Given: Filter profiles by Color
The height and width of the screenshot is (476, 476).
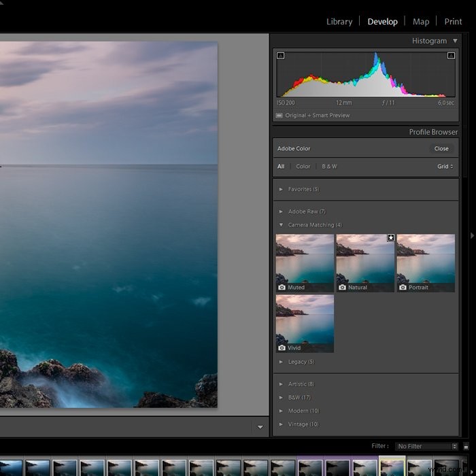Looking at the screenshot, I should pyautogui.click(x=303, y=167).
